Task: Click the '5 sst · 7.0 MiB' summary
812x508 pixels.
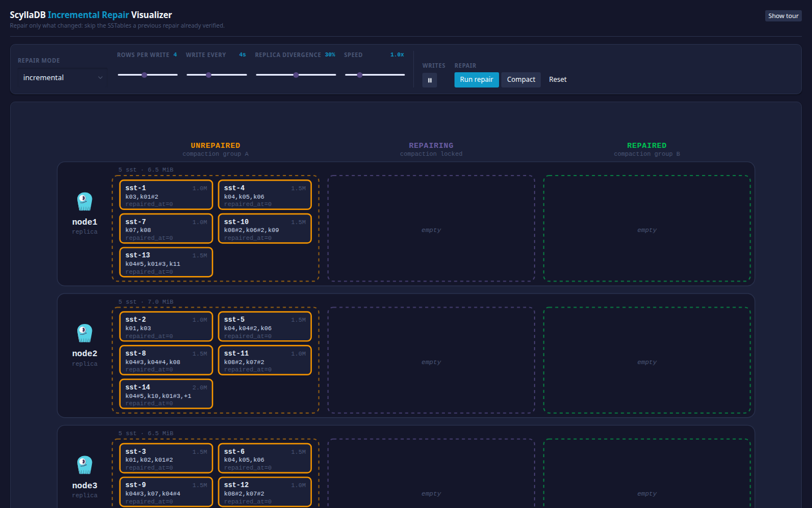Action: [146, 302]
